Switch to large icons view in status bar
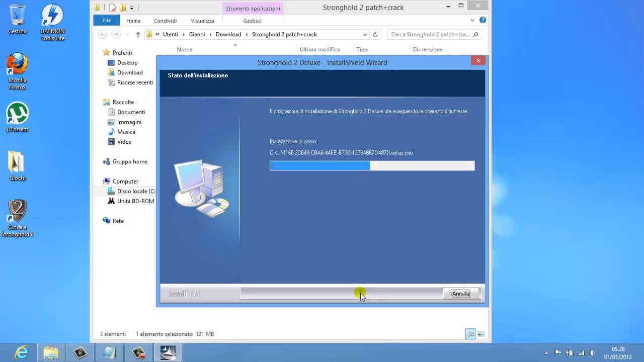 481,334
